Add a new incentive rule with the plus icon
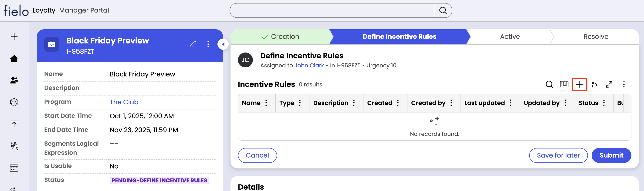 click(579, 84)
